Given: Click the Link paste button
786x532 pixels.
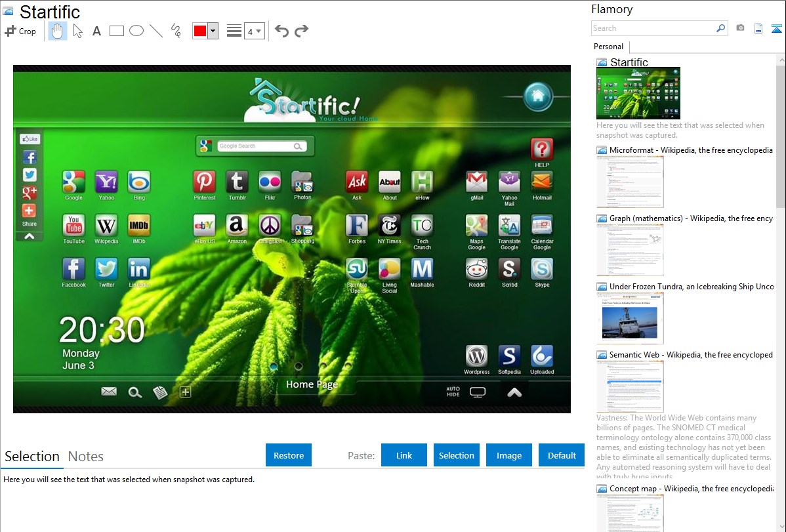Looking at the screenshot, I should 404,455.
